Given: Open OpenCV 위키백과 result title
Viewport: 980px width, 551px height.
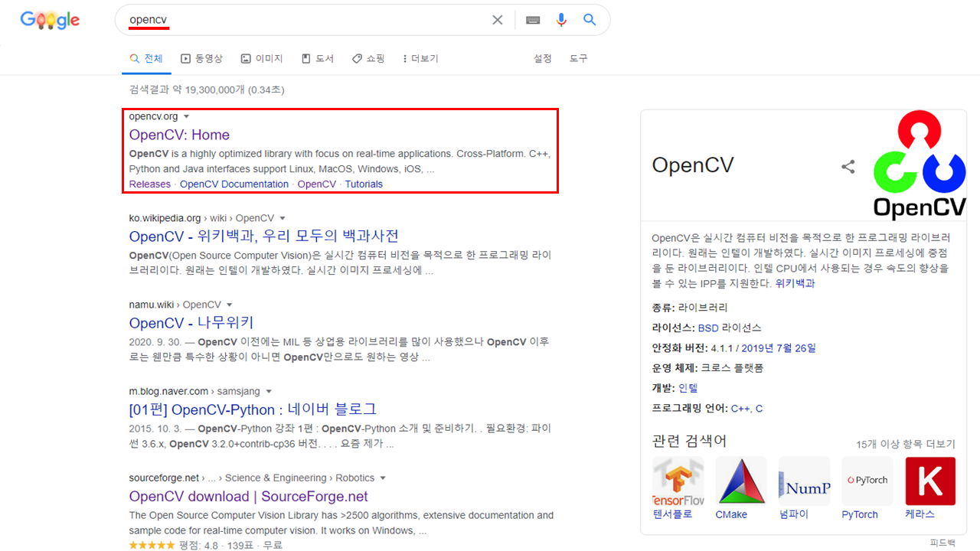Looking at the screenshot, I should pos(264,236).
